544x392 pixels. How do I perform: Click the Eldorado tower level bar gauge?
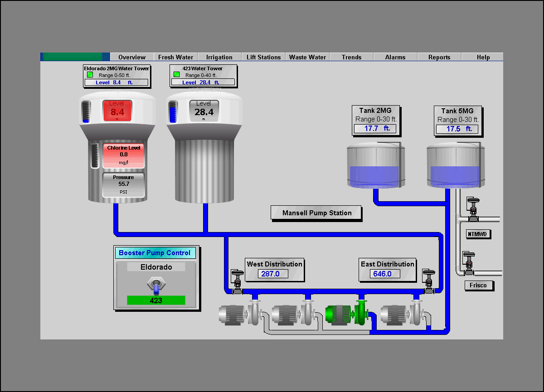tap(86, 111)
